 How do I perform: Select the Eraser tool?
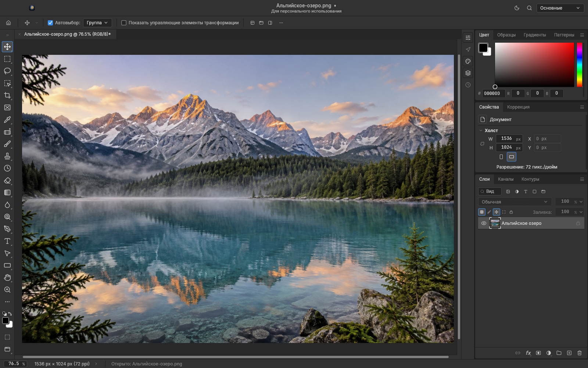(x=7, y=180)
